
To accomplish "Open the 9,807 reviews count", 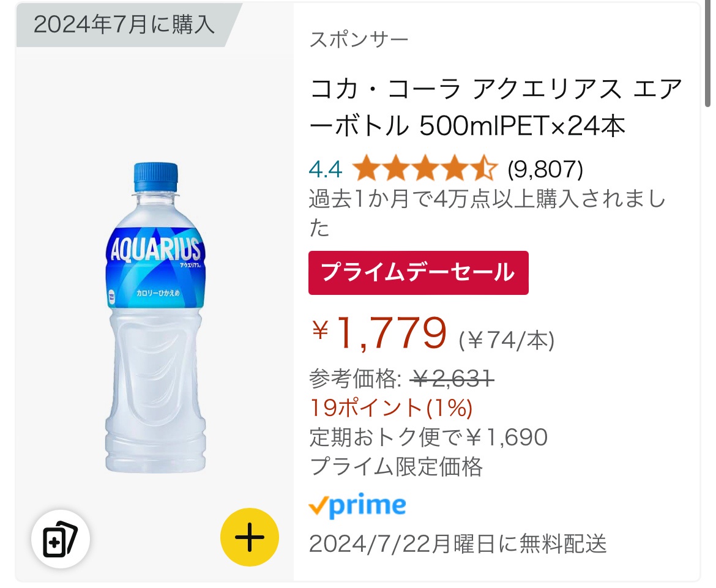I will tap(545, 169).
